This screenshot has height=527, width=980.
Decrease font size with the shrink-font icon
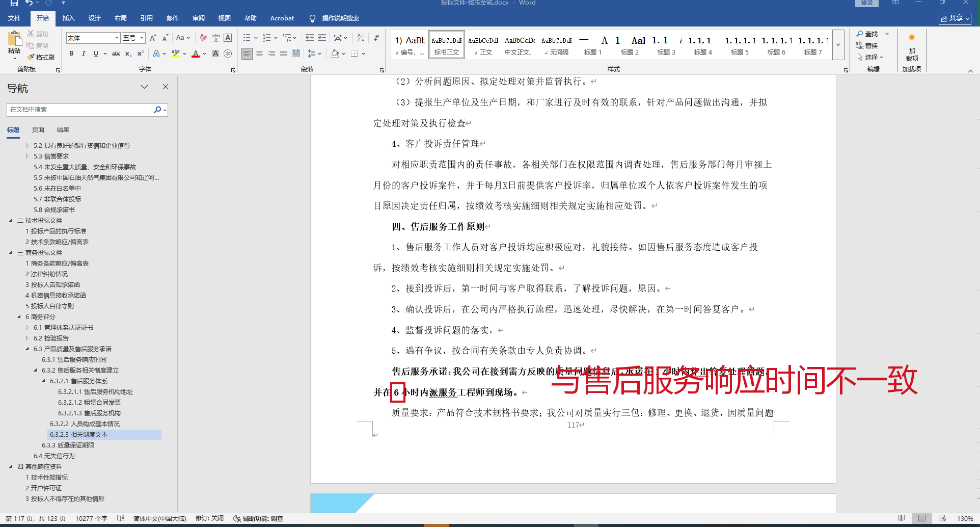(x=165, y=38)
